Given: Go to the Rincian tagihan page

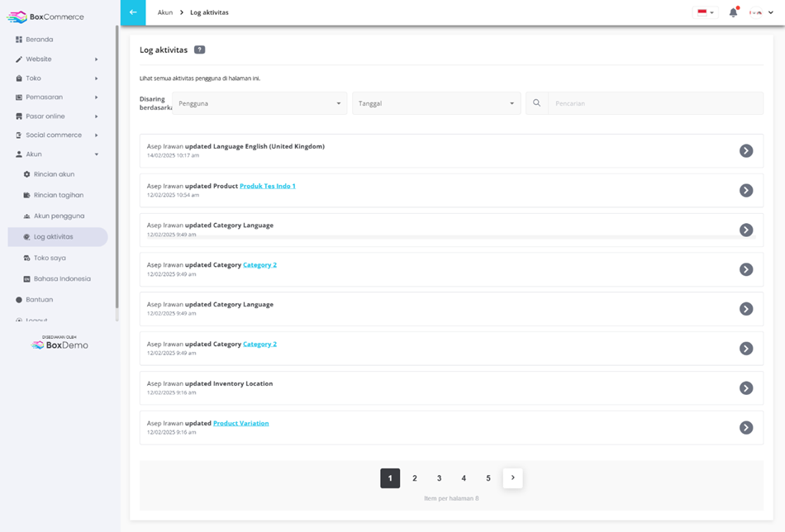Looking at the screenshot, I should (x=58, y=195).
